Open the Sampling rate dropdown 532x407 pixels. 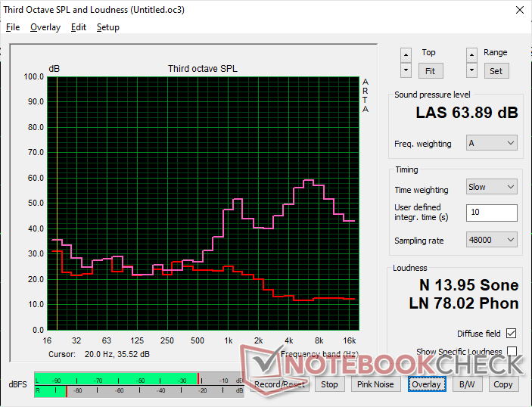click(x=492, y=240)
